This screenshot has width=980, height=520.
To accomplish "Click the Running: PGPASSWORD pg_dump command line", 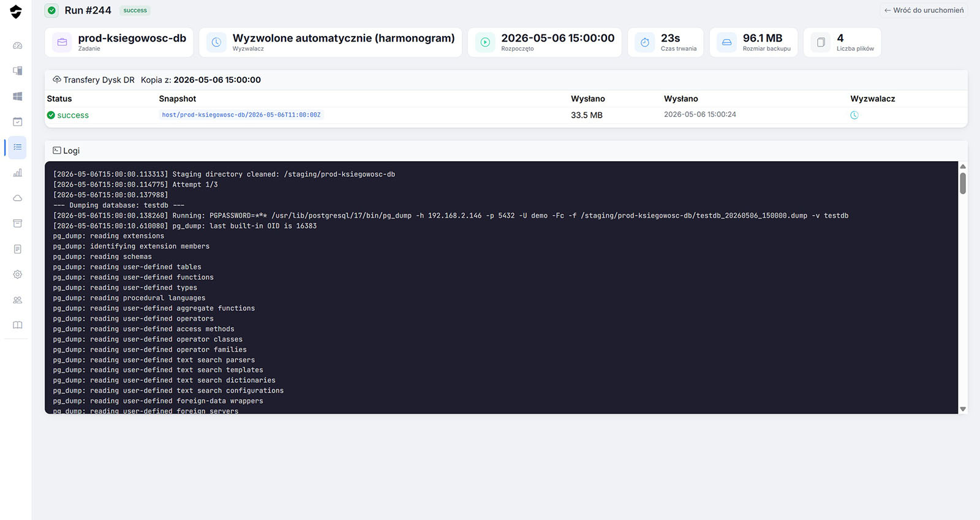I will pyautogui.click(x=451, y=216).
